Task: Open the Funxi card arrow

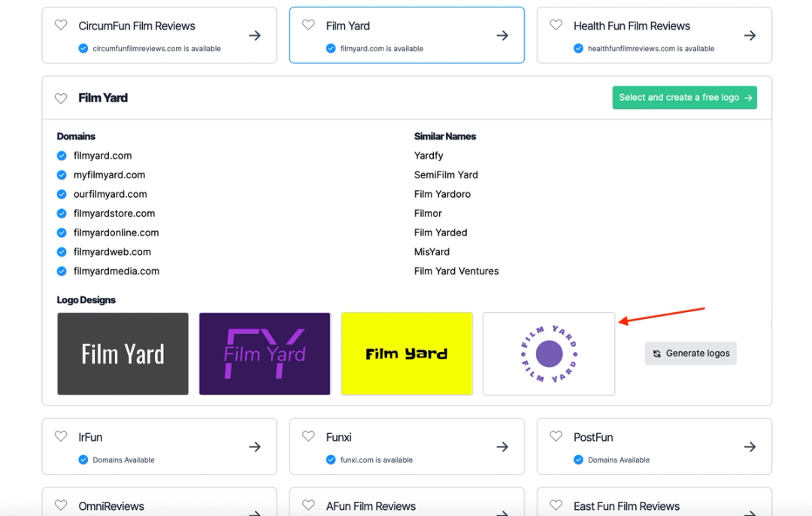Action: (x=501, y=447)
